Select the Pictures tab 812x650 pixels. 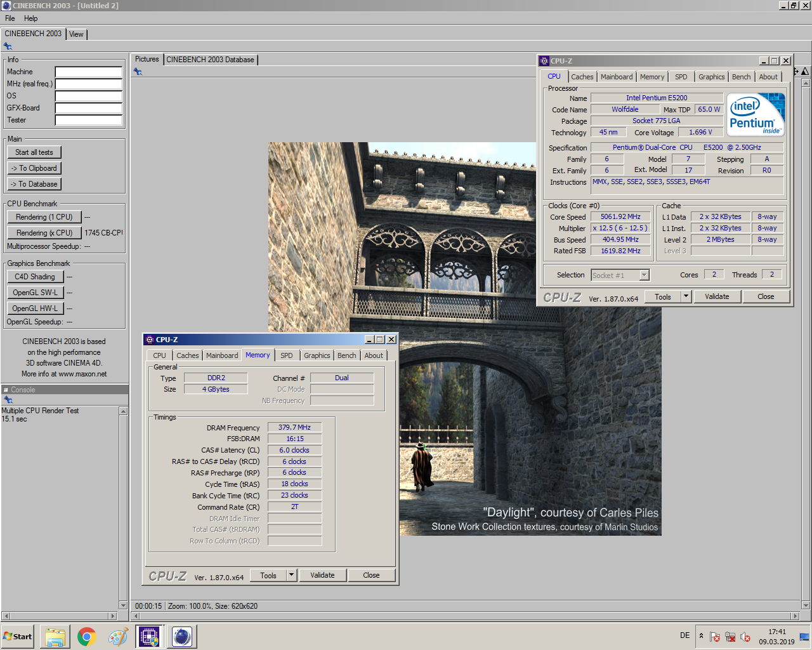[x=147, y=59]
